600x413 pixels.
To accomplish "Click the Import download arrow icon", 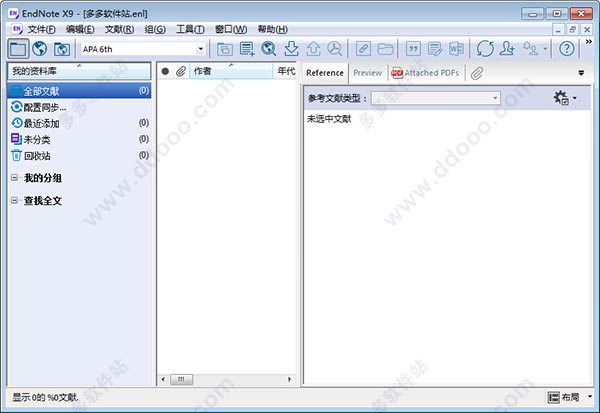I will [x=291, y=49].
